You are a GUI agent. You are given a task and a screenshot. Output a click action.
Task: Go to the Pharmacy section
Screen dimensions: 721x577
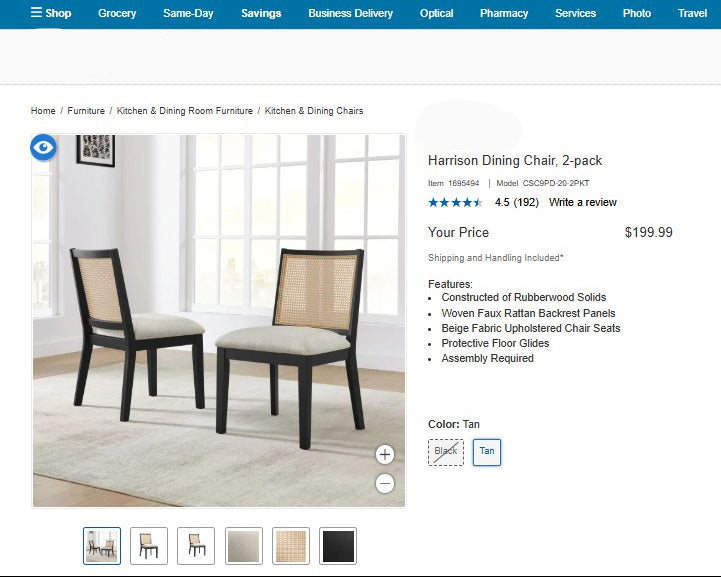coord(504,13)
